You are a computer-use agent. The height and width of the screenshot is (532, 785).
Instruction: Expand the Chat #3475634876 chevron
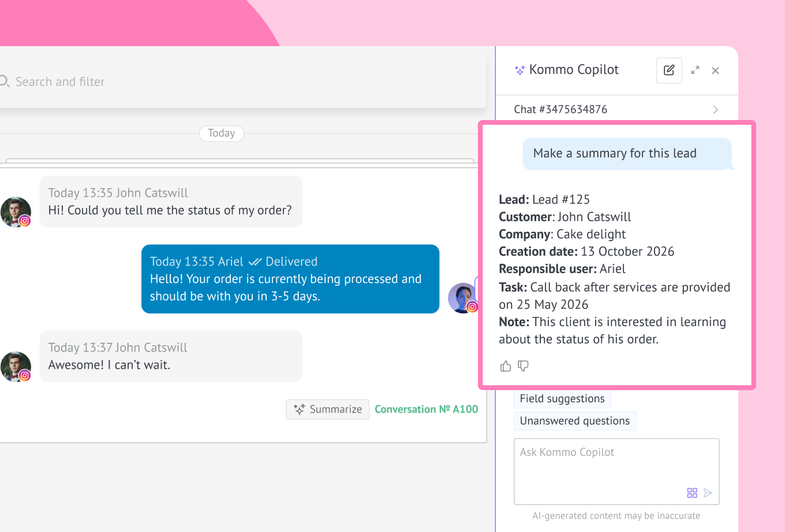(x=715, y=110)
